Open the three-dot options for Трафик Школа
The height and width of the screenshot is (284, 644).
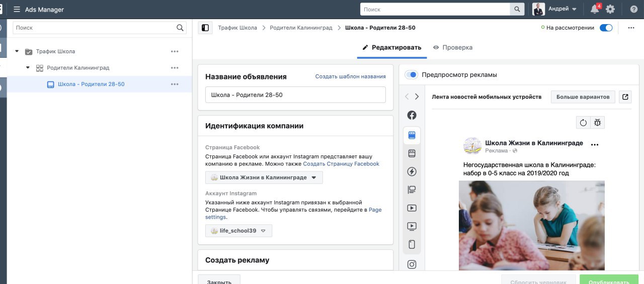175,51
